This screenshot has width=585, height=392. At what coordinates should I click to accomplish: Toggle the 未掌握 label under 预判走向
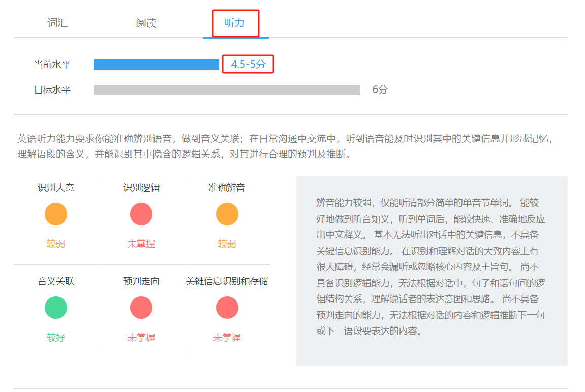(141, 337)
